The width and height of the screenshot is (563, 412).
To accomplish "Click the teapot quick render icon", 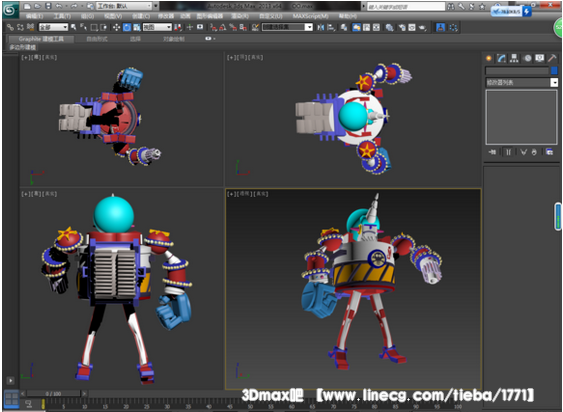I will click(x=423, y=27).
